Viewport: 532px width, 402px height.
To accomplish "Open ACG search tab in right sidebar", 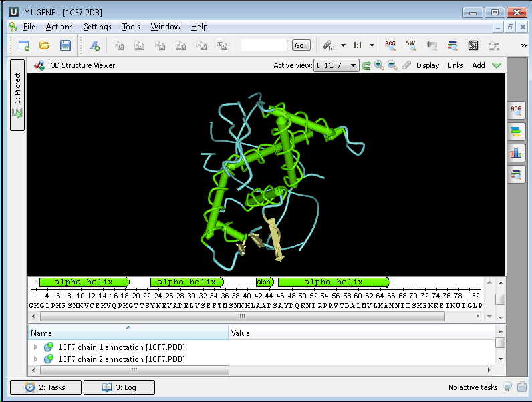I will [516, 110].
